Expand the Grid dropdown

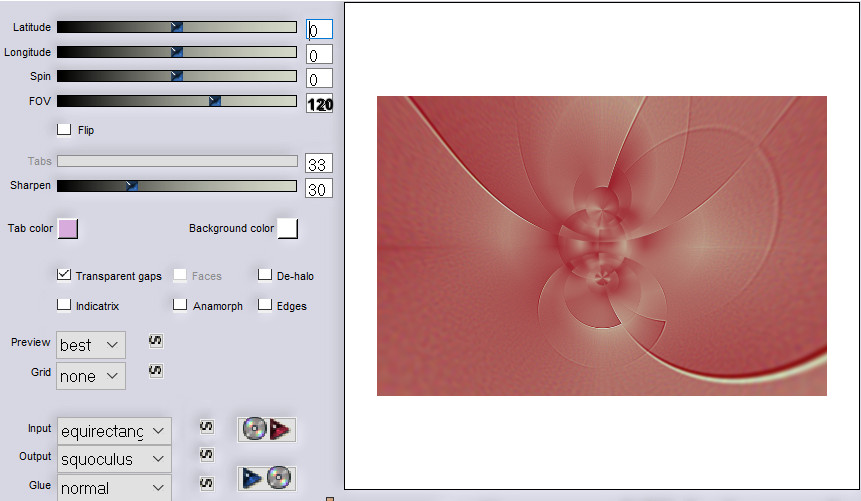click(91, 376)
